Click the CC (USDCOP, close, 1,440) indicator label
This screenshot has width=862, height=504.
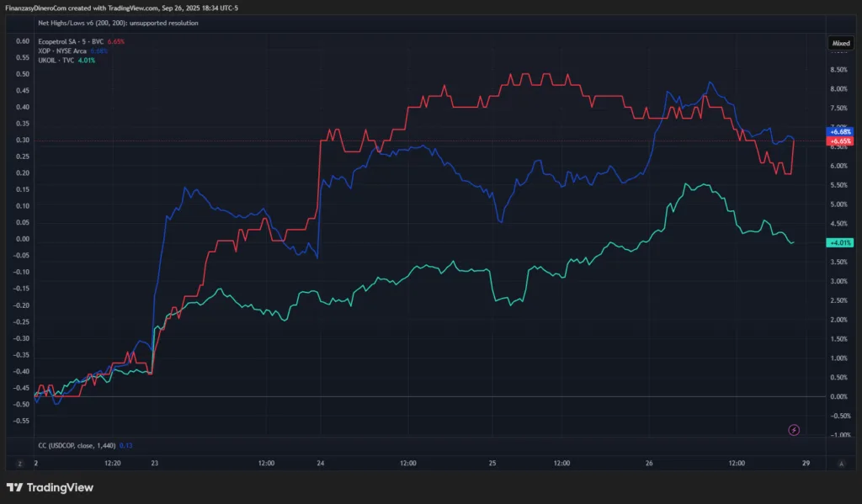point(77,444)
